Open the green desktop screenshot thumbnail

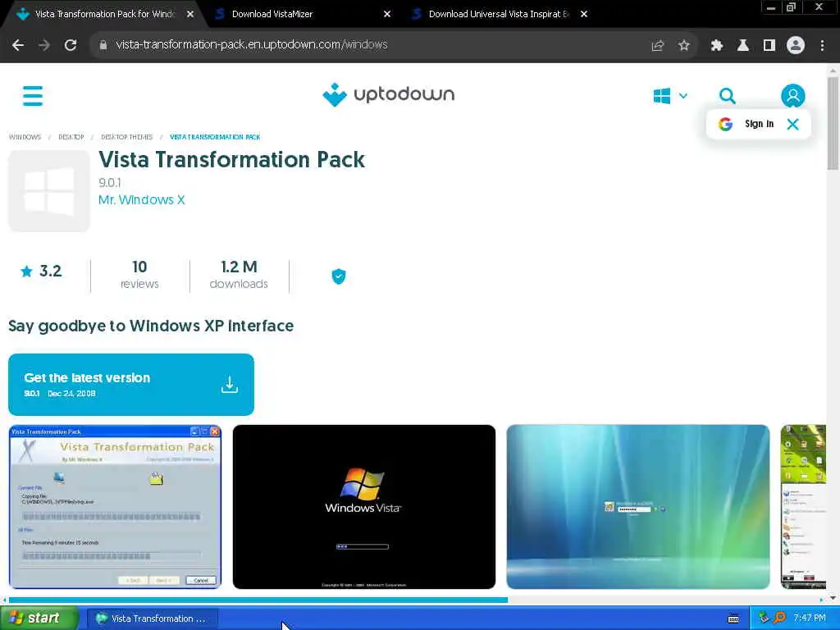(x=803, y=507)
